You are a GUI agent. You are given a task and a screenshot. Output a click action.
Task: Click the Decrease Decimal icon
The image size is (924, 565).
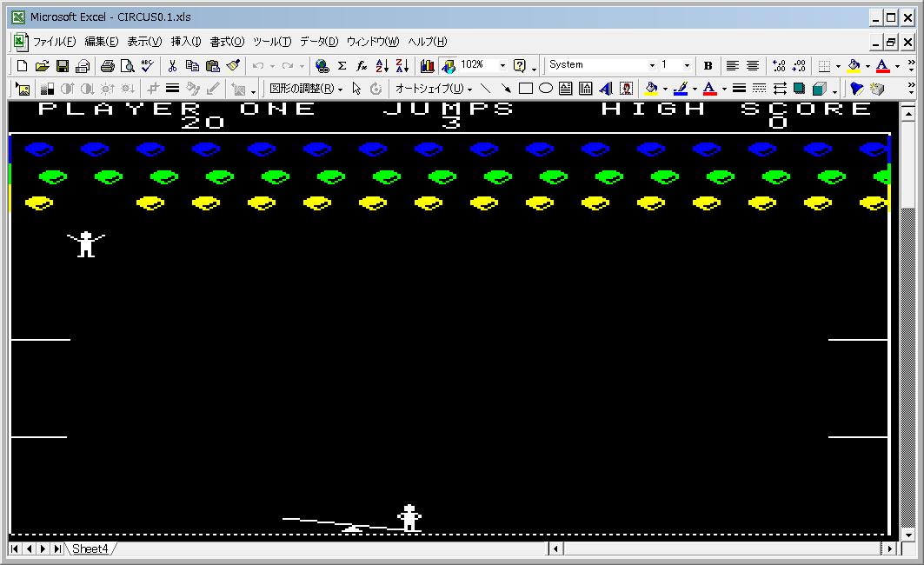[x=799, y=66]
